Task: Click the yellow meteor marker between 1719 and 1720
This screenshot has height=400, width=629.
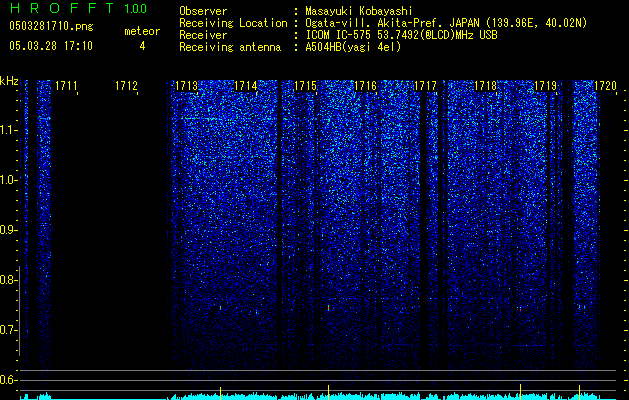Action: coord(579,392)
